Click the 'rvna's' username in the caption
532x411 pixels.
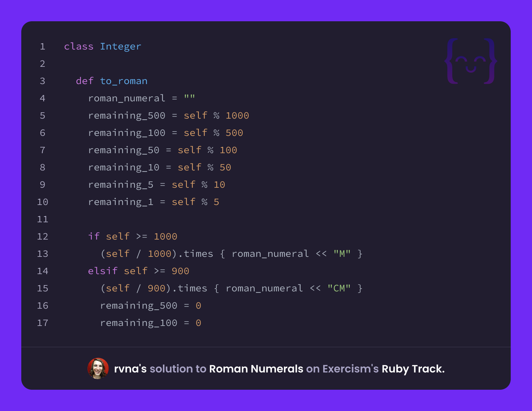130,369
